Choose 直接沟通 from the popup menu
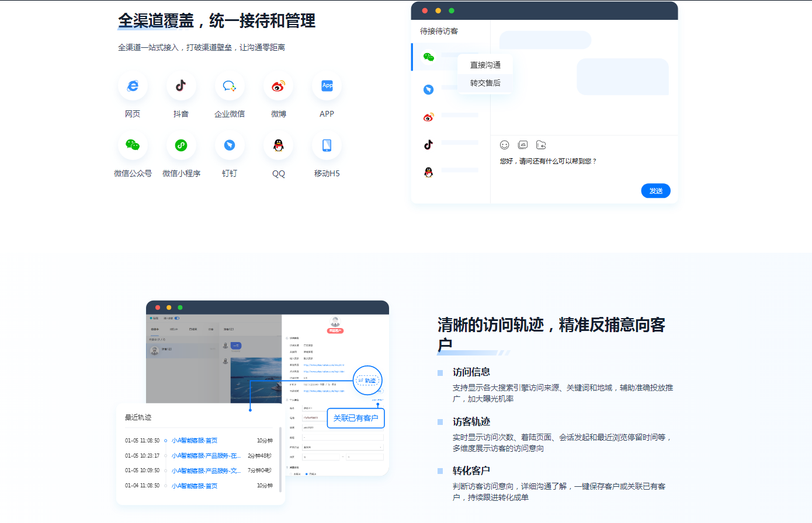The image size is (812, 523). [485, 65]
